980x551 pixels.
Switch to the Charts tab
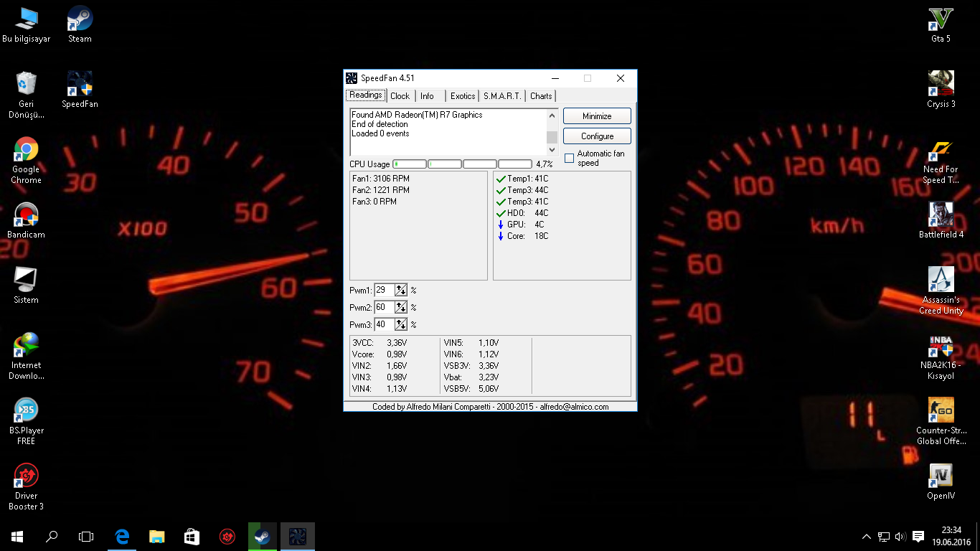click(x=541, y=96)
